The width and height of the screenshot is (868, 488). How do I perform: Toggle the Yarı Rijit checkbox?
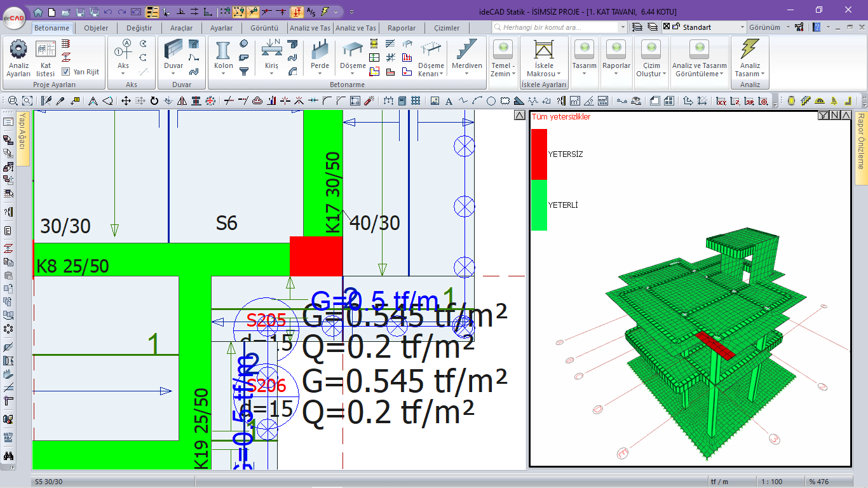click(65, 72)
